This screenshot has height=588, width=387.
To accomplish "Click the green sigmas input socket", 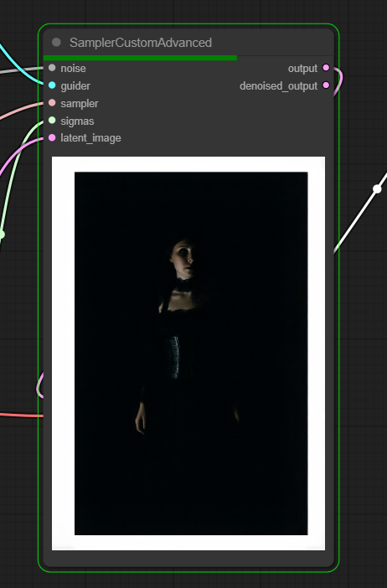I will pyautogui.click(x=52, y=121).
